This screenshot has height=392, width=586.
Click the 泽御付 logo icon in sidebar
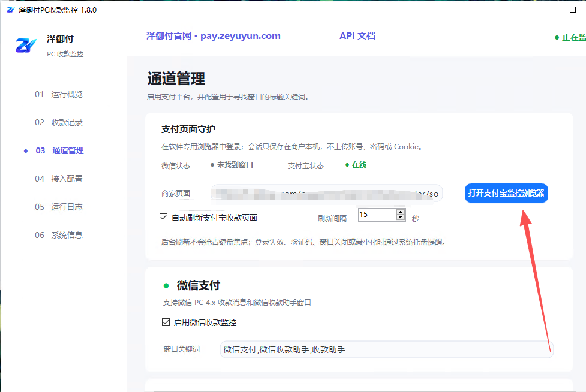[26, 45]
